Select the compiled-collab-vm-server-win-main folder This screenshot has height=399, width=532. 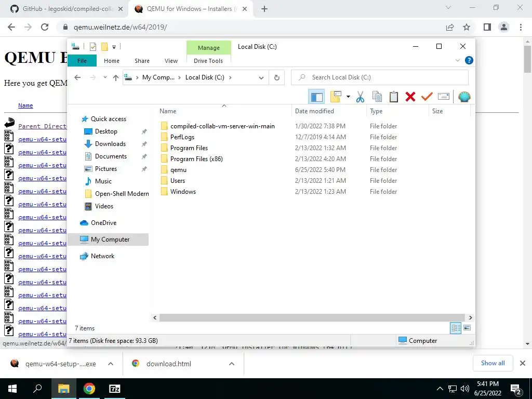[x=222, y=126]
